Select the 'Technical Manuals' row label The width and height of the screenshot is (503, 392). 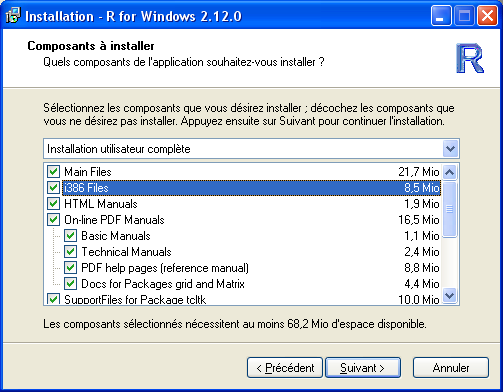(126, 252)
